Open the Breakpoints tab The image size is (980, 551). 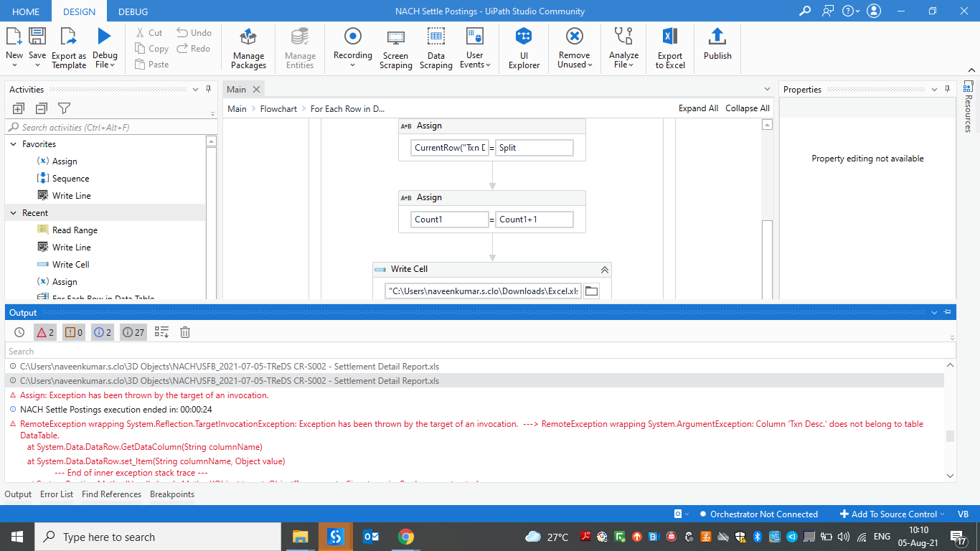point(172,494)
